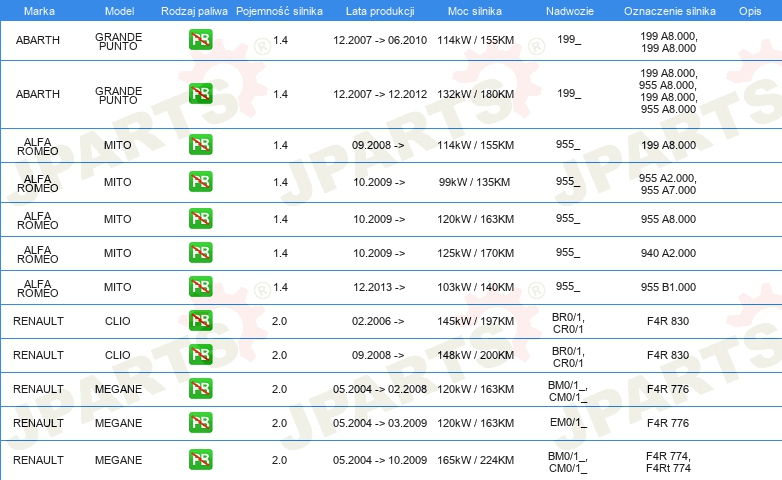The height and width of the screenshot is (480, 782).
Task: Click production years 05.2004 -> 02.2008
Action: [379, 389]
